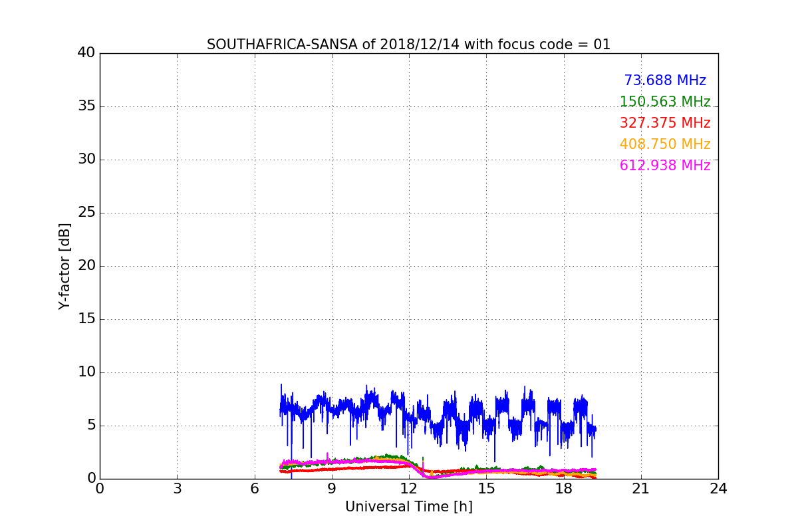Click the y-axis tick label 30

point(86,160)
